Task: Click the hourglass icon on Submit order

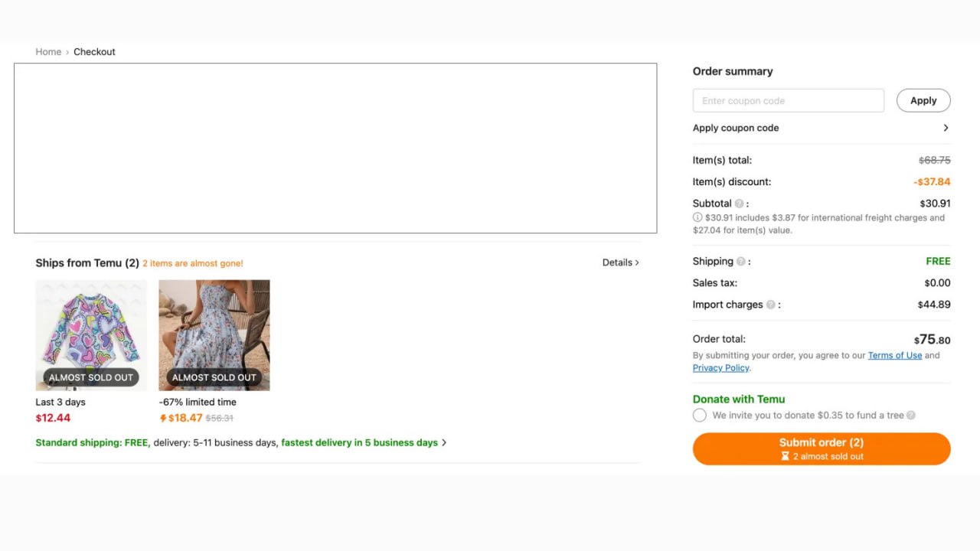Action: tap(785, 456)
